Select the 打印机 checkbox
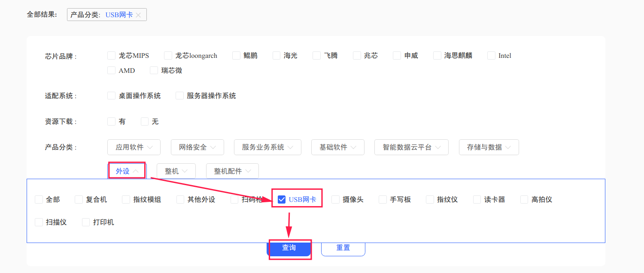The image size is (644, 273). click(86, 222)
